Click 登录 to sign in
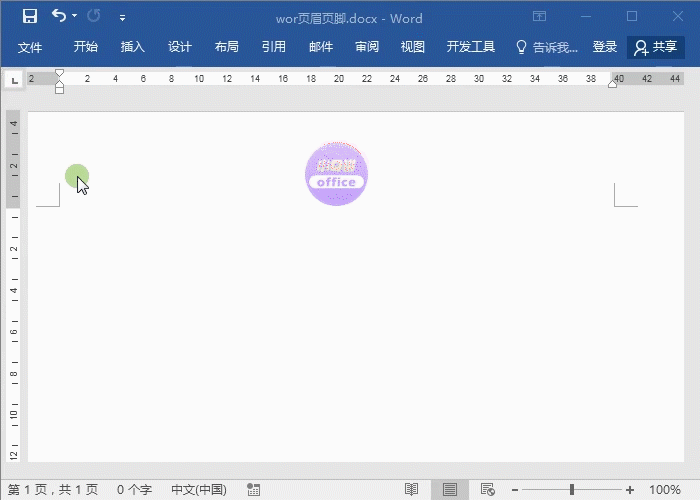This screenshot has width=700, height=500. click(x=604, y=47)
